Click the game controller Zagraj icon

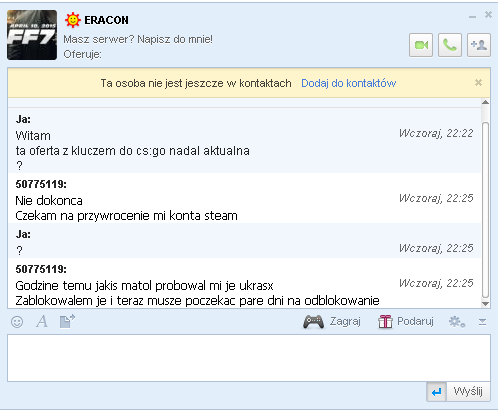[313, 322]
